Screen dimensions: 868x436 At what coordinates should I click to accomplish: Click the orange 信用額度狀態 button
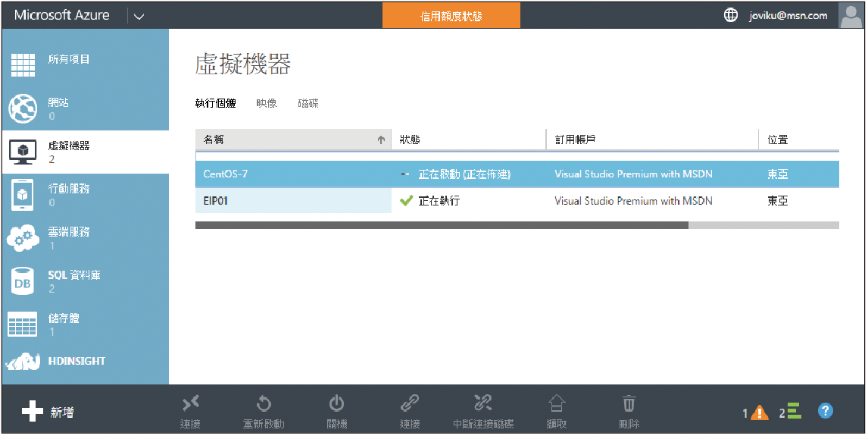coord(451,15)
